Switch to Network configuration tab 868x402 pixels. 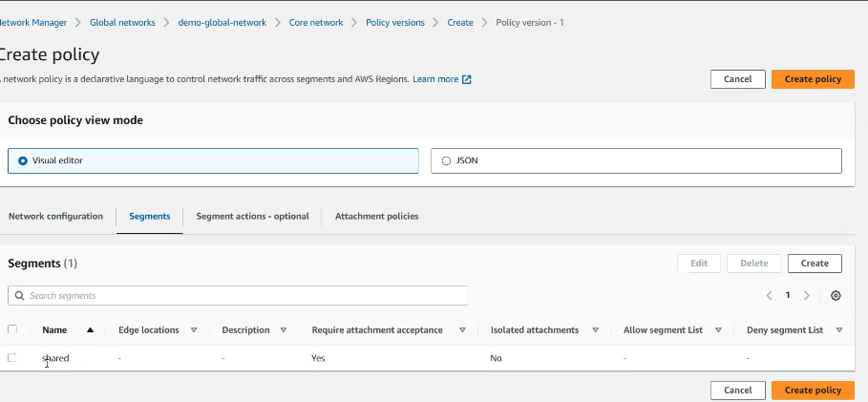click(x=55, y=217)
